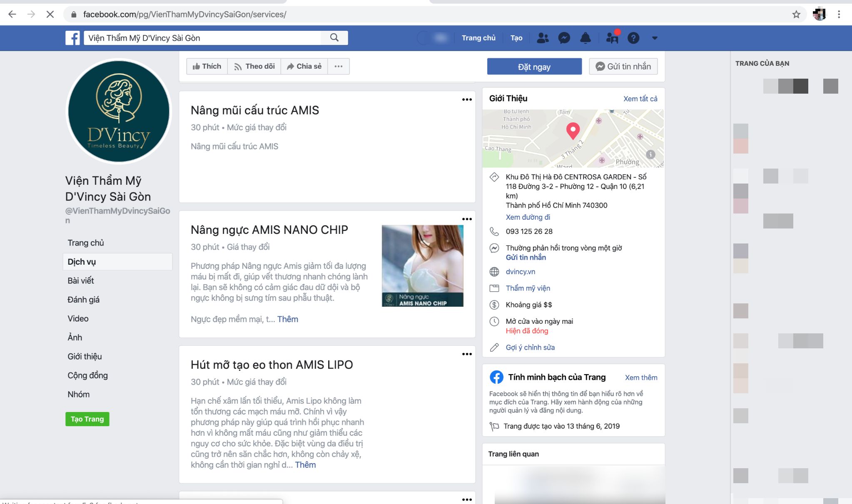This screenshot has height=504, width=852.
Task: Open Bài viết sidebar tab
Action: [81, 281]
